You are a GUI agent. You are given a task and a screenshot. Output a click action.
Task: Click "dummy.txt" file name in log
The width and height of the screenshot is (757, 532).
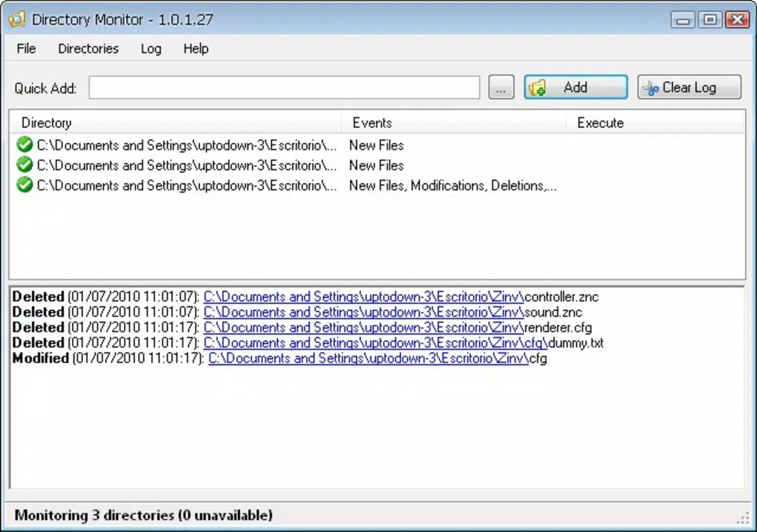click(x=576, y=342)
